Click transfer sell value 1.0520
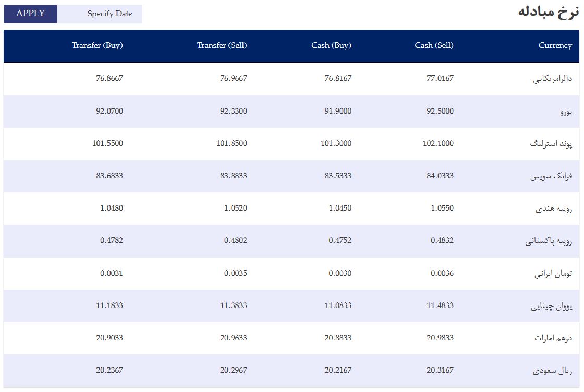Screen dimensions: 584x392 pyautogui.click(x=235, y=208)
